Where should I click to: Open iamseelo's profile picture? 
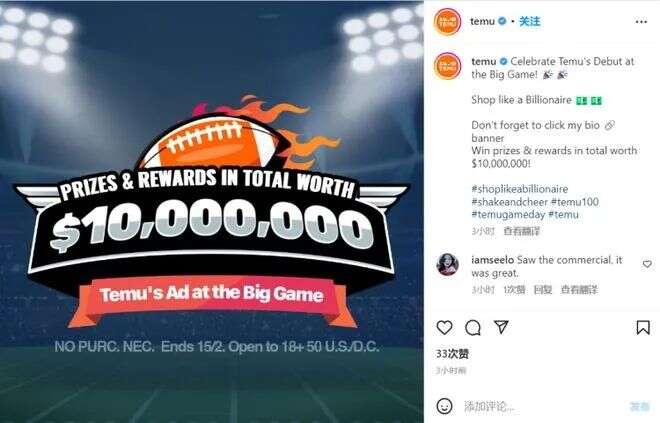(446, 264)
